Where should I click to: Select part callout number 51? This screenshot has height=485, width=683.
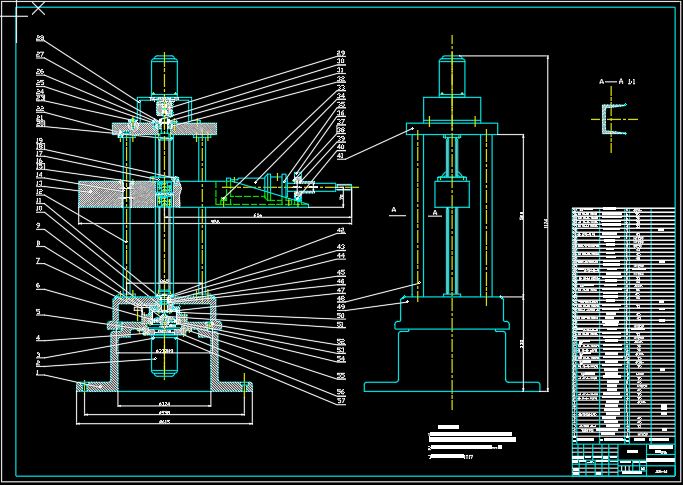(x=341, y=325)
